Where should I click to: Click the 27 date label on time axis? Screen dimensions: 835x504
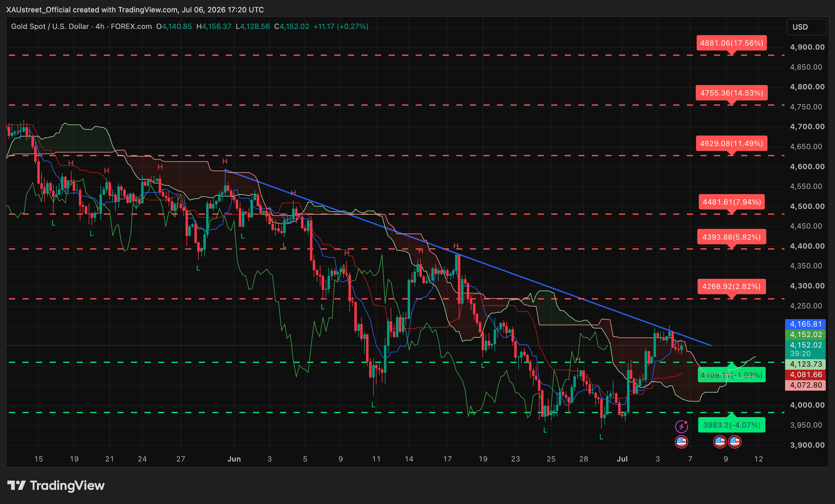point(181,459)
